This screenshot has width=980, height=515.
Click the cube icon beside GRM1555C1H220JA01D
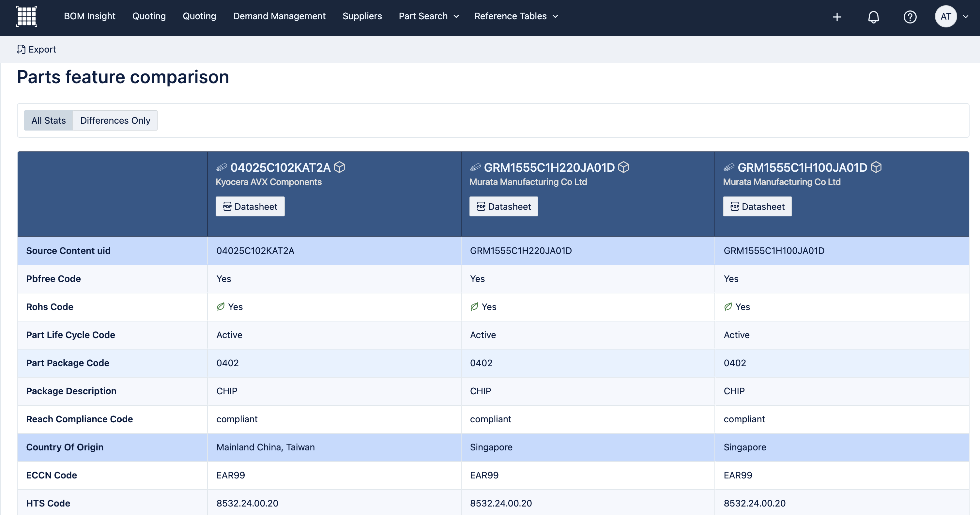623,167
